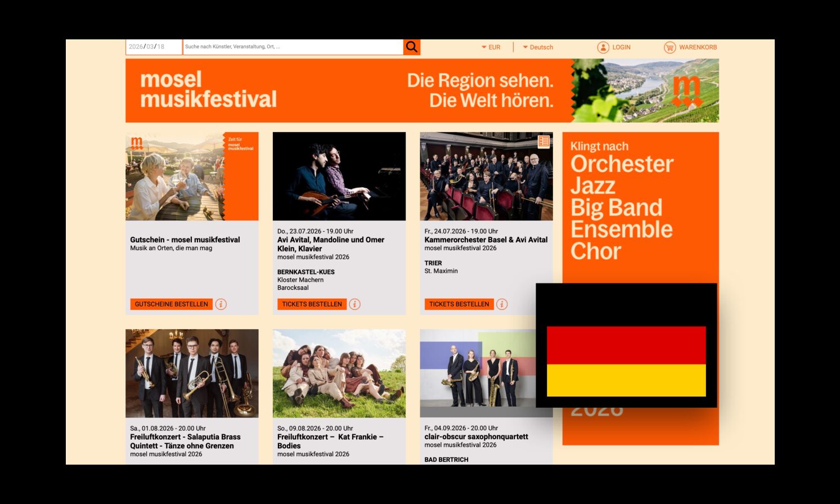Open the LOGIN user icon
Screen dimensions: 840x504
(x=603, y=47)
